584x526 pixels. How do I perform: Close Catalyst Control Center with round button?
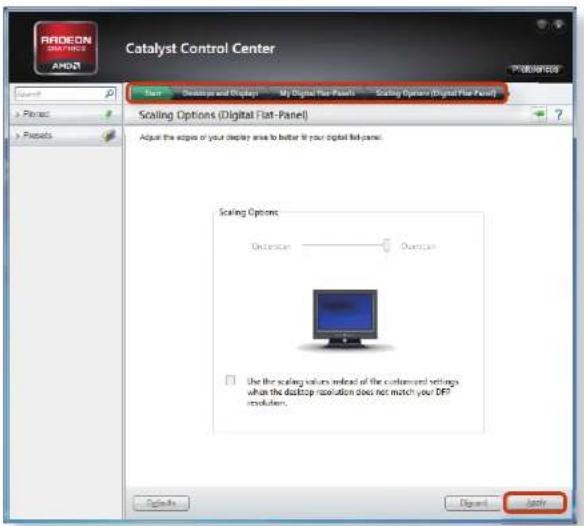point(558,25)
